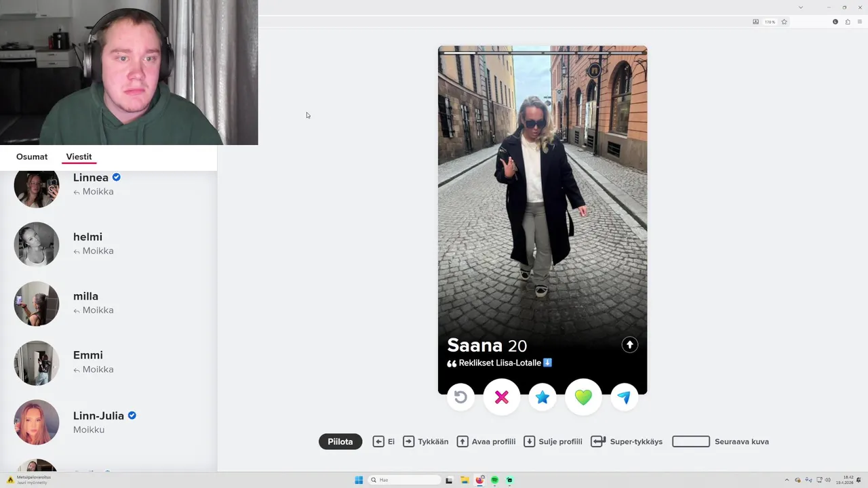Open the browser hamburger application menu
The width and height of the screenshot is (868, 488).
pyautogui.click(x=860, y=22)
